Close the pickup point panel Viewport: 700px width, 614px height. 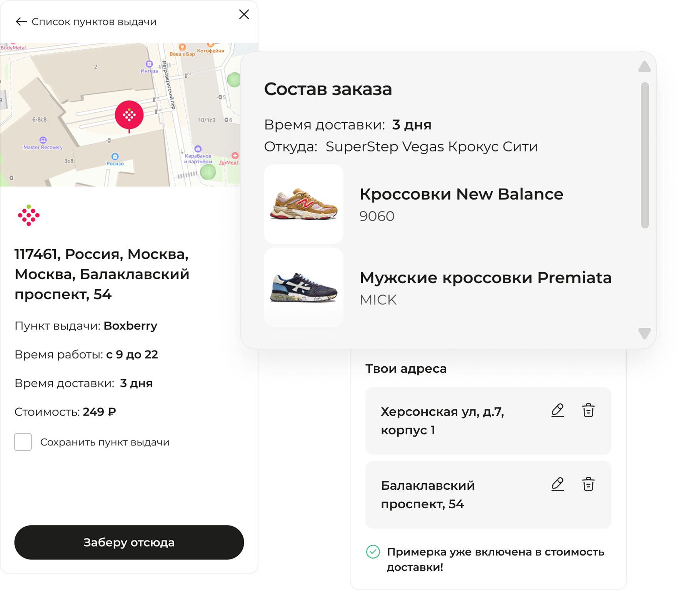point(244,15)
